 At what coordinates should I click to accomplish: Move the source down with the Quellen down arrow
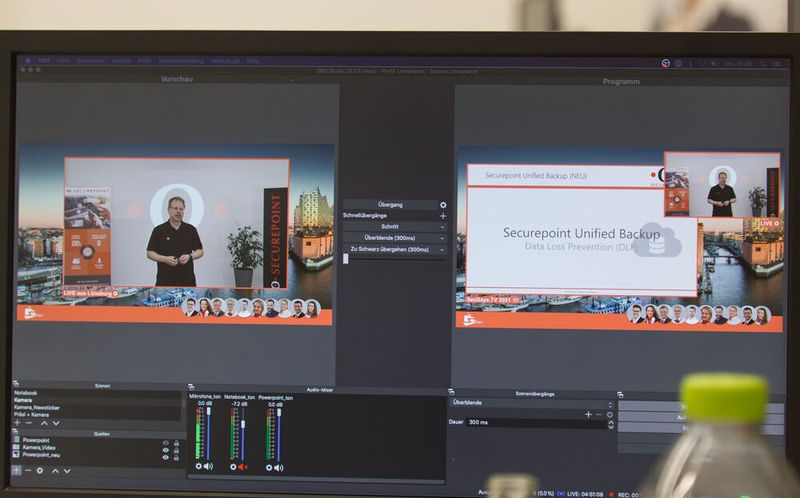67,471
